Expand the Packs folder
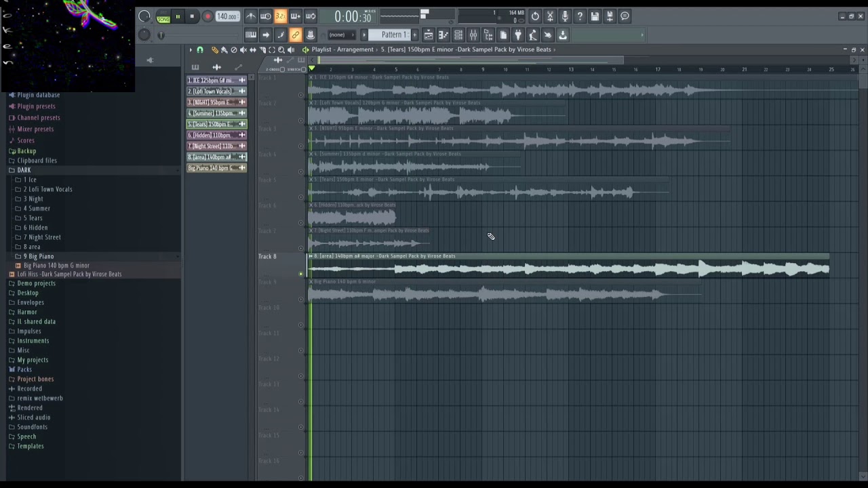 tap(24, 369)
